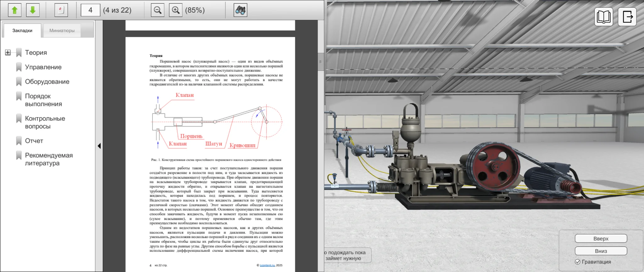Image resolution: width=644 pixels, height=272 pixels.
Task: Click the Теория heading in the document
Action: 156,56
